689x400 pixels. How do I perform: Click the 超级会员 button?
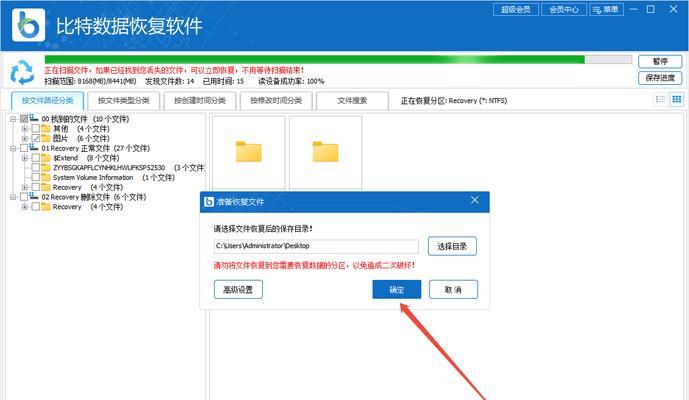[516, 9]
